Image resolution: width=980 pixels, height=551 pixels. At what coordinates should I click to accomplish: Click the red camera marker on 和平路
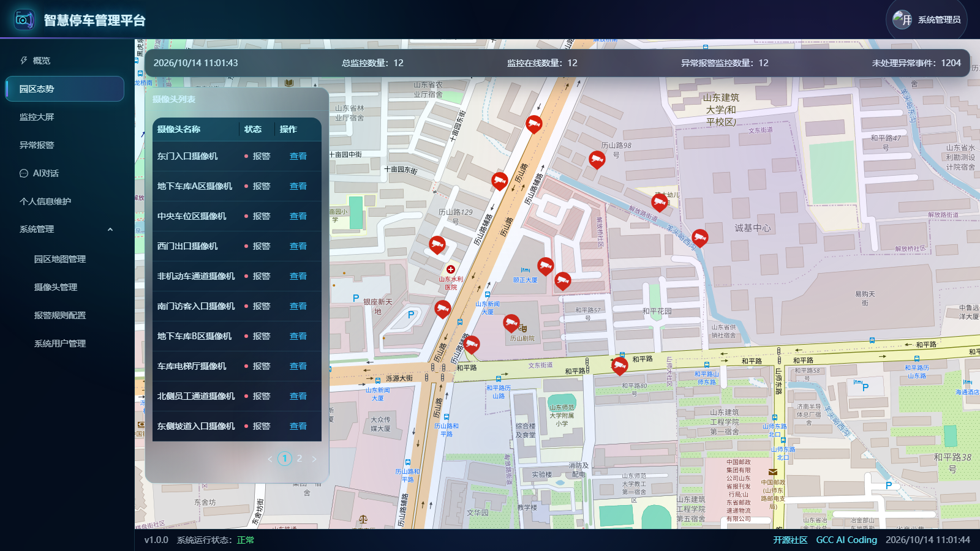[x=619, y=366]
